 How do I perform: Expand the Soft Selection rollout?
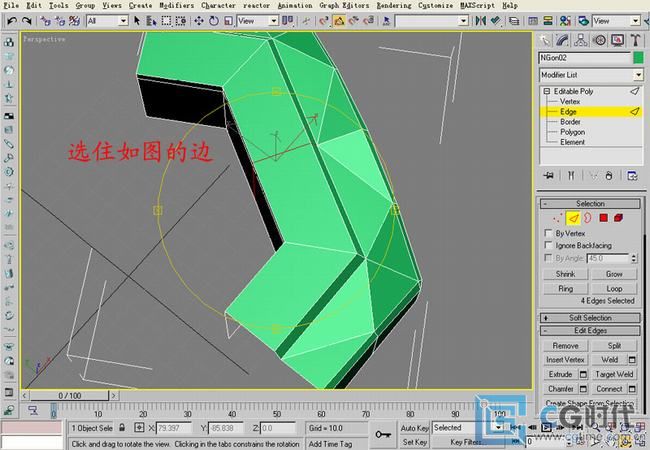click(x=590, y=318)
